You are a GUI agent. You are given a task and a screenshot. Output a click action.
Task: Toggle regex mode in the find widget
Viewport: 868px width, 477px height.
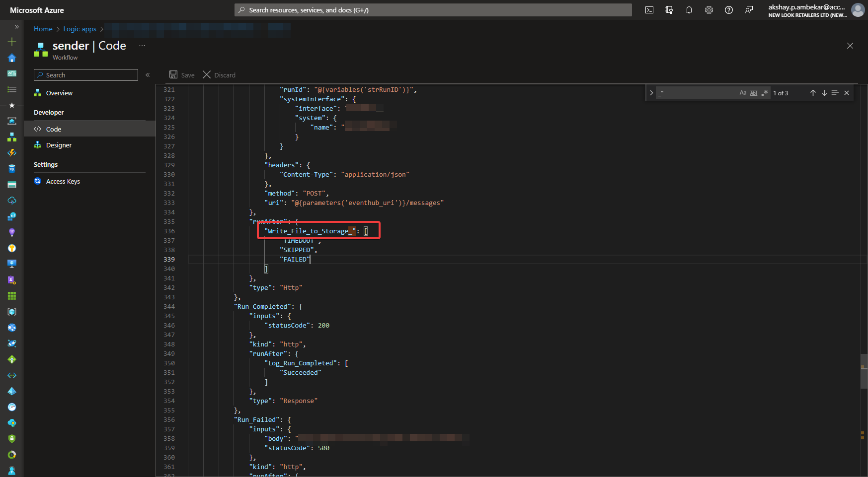765,92
